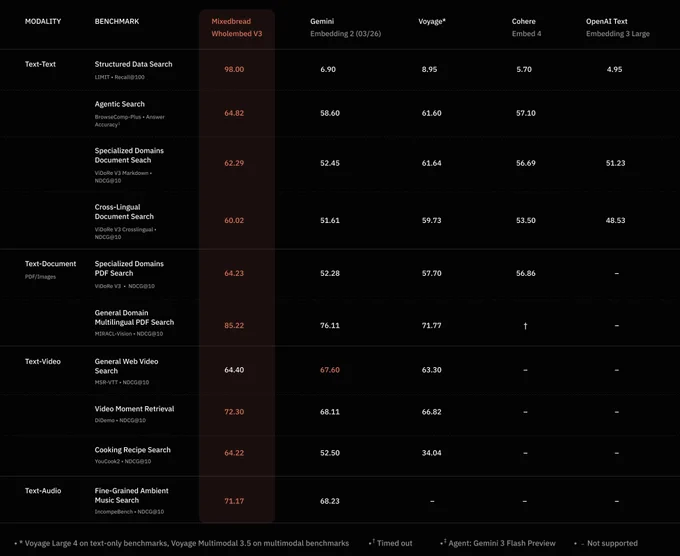
Task: Select the Fine-Grained Ambient Music Search benchmark
Action: tap(131, 495)
